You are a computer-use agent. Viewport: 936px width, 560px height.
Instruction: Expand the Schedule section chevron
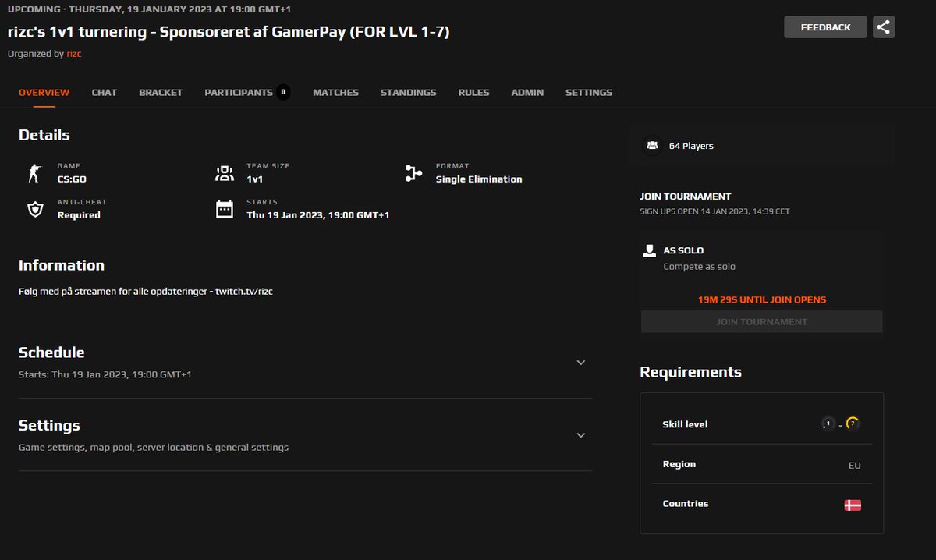580,363
